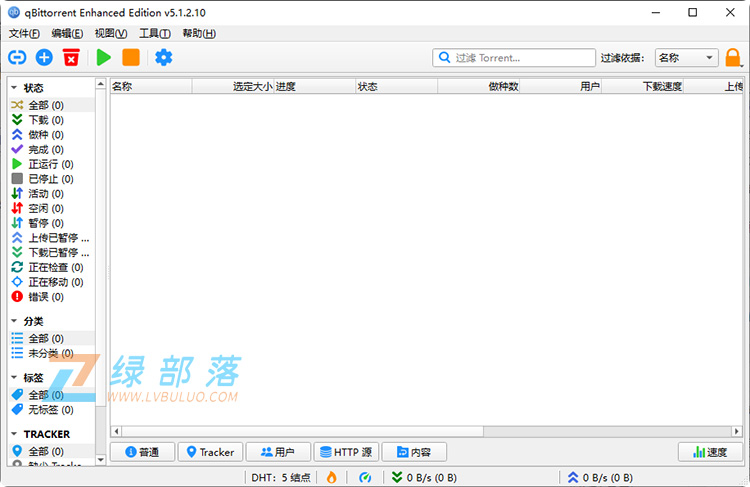The image size is (750, 487).
Task: Click the orange lock UI icon
Action: (x=732, y=58)
